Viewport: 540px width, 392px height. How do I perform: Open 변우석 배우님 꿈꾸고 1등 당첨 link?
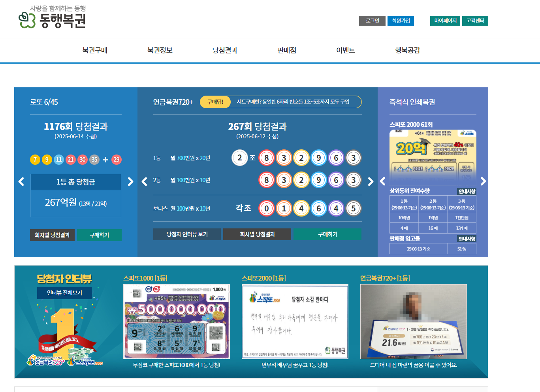295,365
